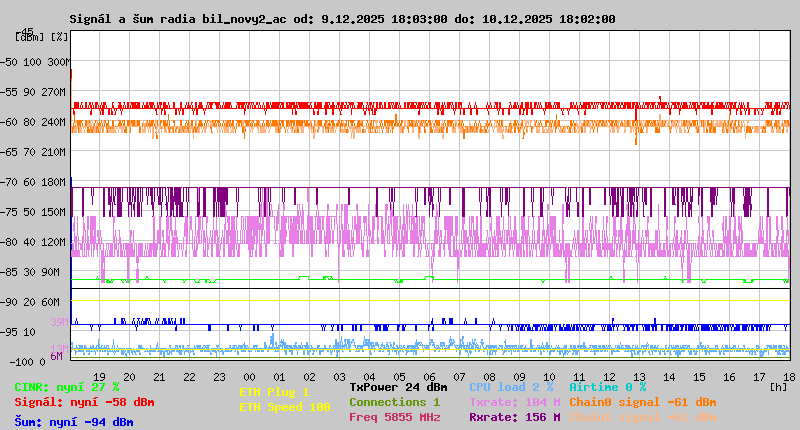The image size is (800, 430).
Task: Click the CINR legend label
Action: (x=66, y=387)
